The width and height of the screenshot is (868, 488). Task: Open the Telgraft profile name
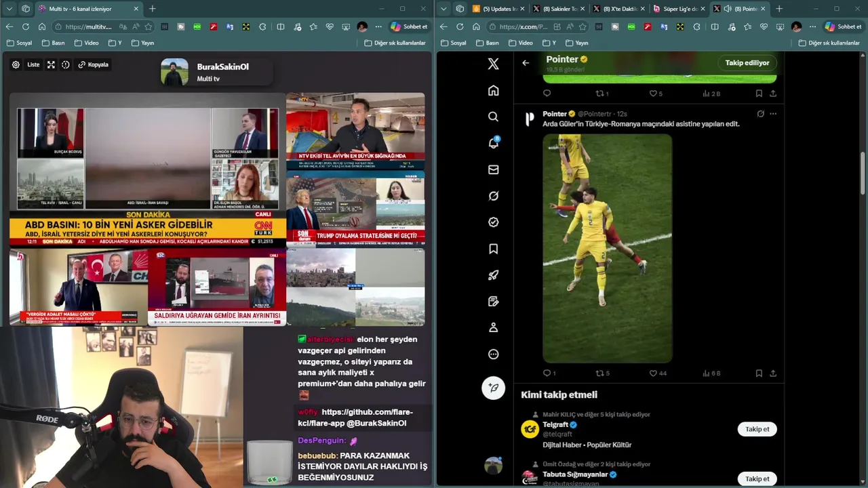tap(555, 424)
